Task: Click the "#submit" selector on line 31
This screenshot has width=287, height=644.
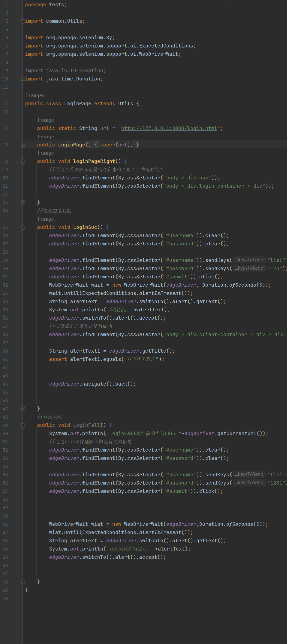Action: [x=177, y=277]
